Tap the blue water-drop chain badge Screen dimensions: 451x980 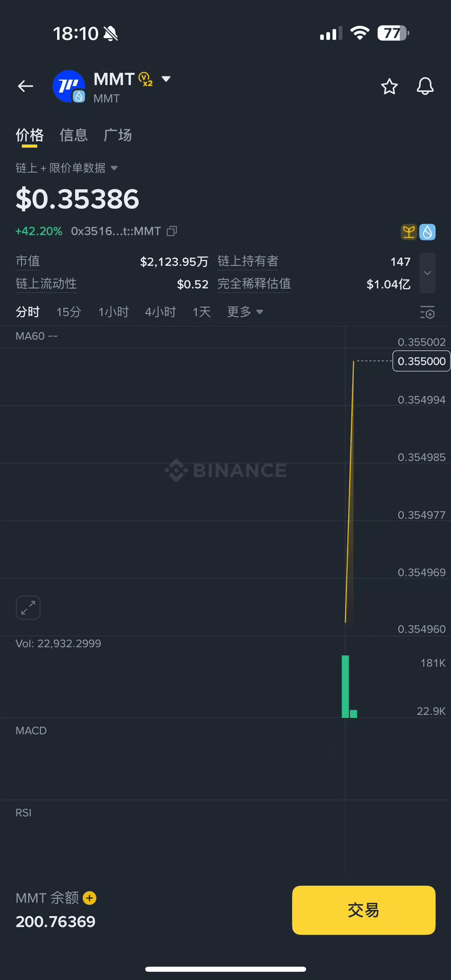coord(428,232)
